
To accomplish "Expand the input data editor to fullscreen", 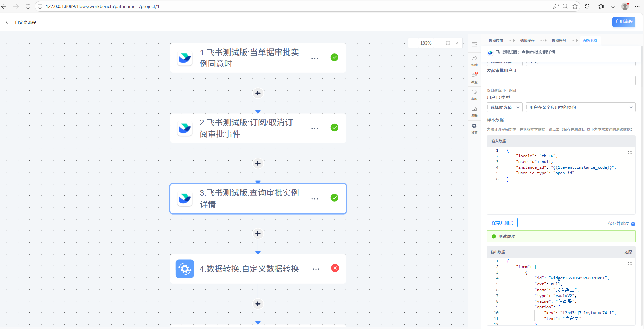I will pyautogui.click(x=629, y=153).
